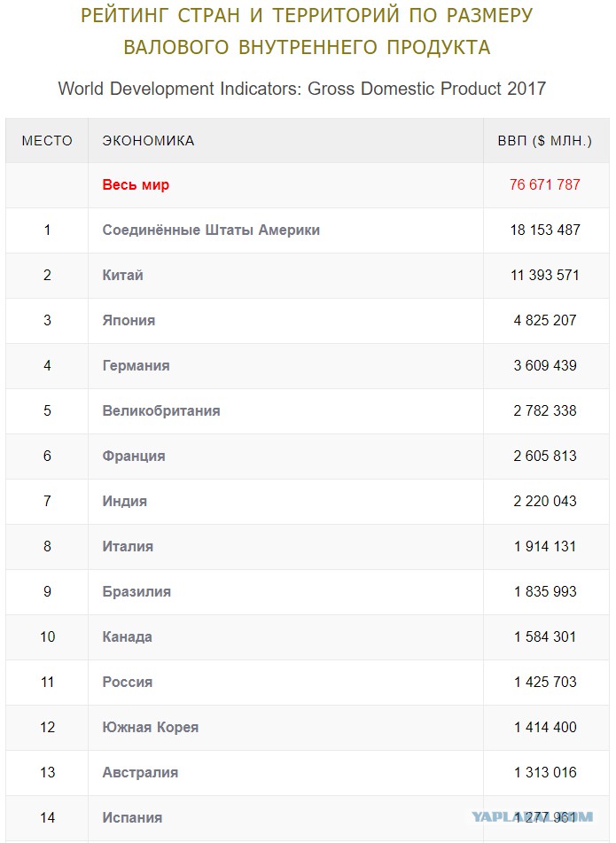Click the ЭКОНОМИКА column header
616x843 pixels.
148,141
